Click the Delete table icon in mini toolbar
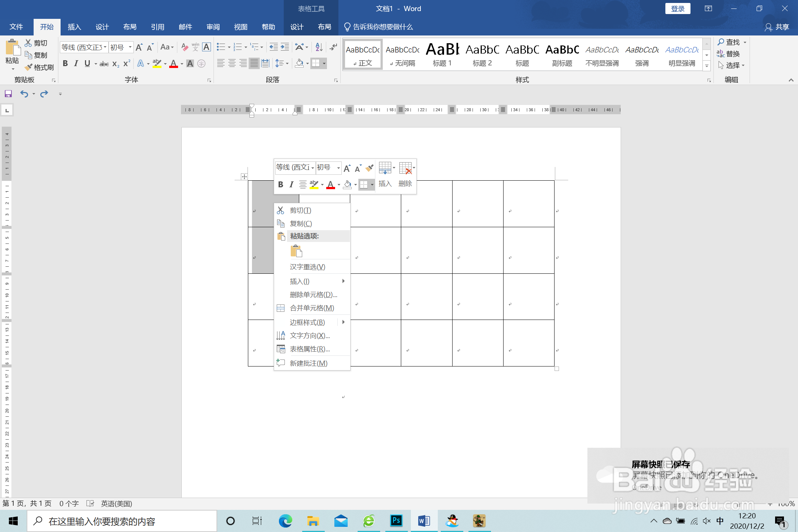The width and height of the screenshot is (798, 532). click(406, 168)
